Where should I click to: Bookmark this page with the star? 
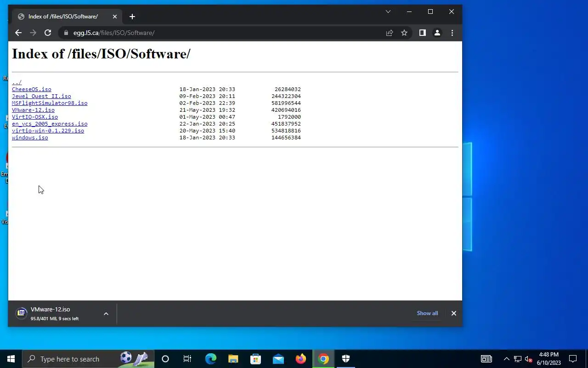coord(404,33)
